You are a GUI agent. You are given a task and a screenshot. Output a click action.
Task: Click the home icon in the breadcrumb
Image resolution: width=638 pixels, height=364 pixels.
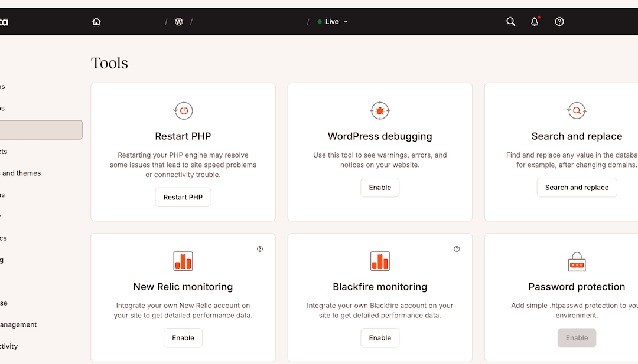[96, 21]
